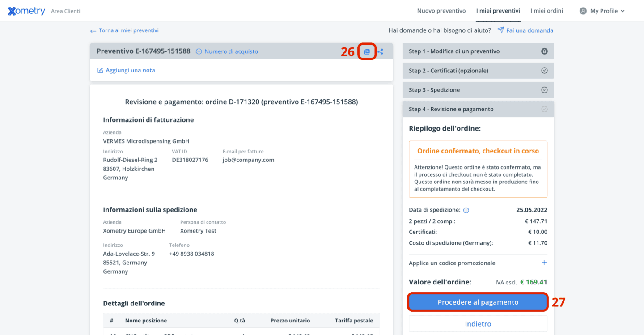Click the Numero di acquisto link
644x335 pixels.
point(231,51)
